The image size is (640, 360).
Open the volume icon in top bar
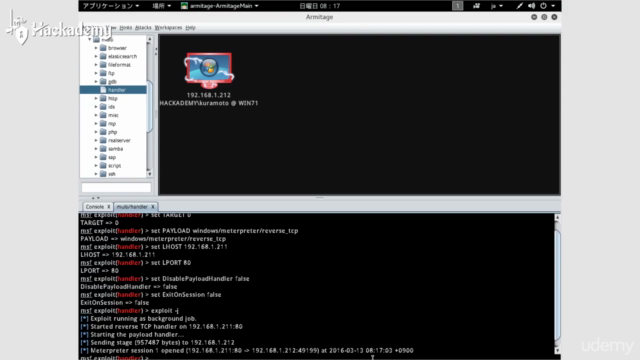531,6
